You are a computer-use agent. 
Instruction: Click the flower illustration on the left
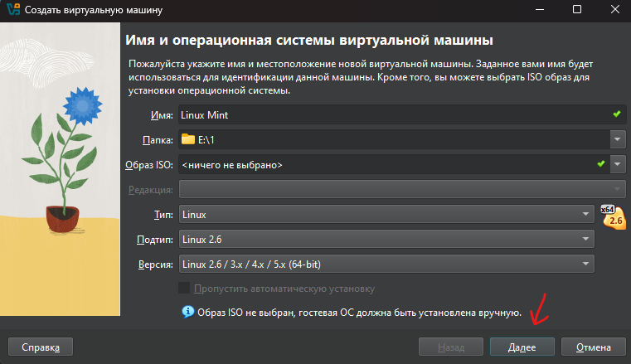(x=60, y=169)
